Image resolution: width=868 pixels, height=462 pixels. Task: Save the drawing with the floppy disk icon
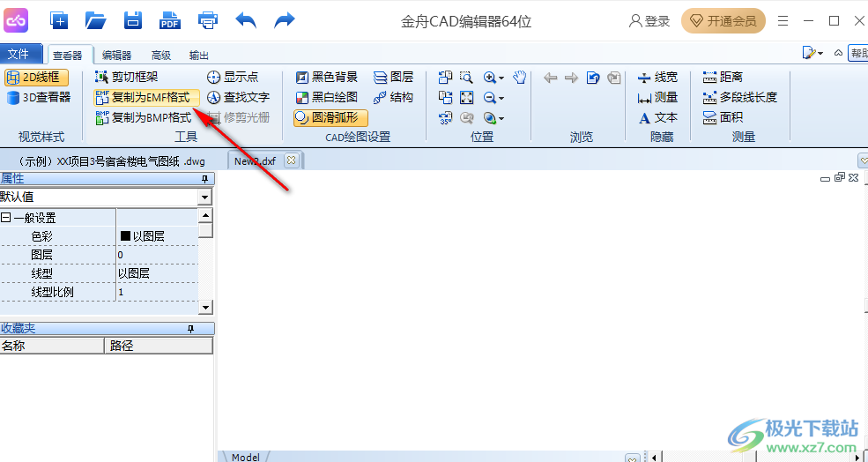click(133, 21)
